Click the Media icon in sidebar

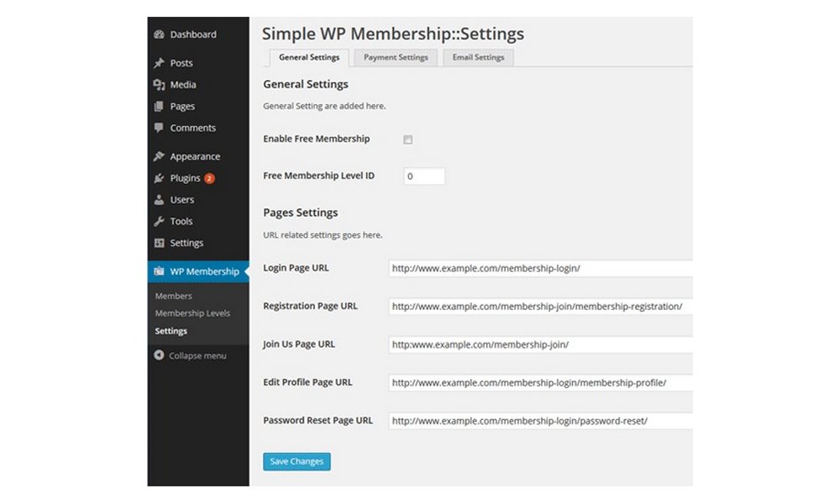(x=159, y=85)
